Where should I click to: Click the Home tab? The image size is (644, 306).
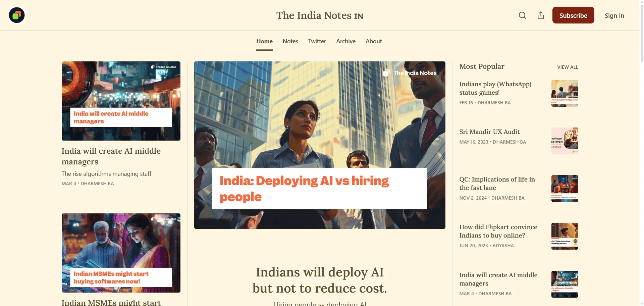click(x=264, y=41)
